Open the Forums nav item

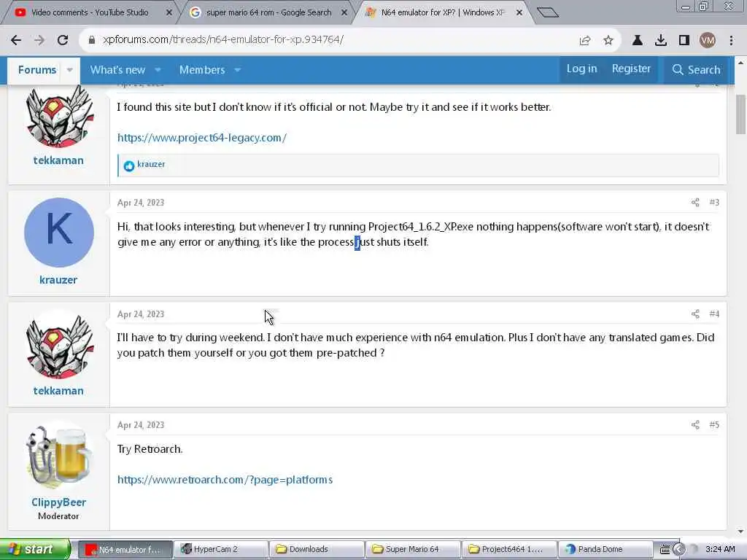click(x=37, y=70)
